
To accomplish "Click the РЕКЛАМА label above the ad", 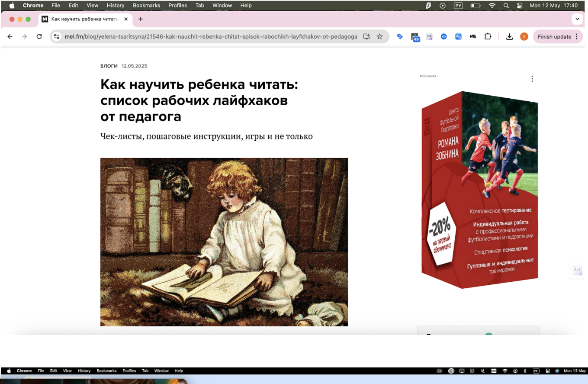I will click(x=429, y=76).
